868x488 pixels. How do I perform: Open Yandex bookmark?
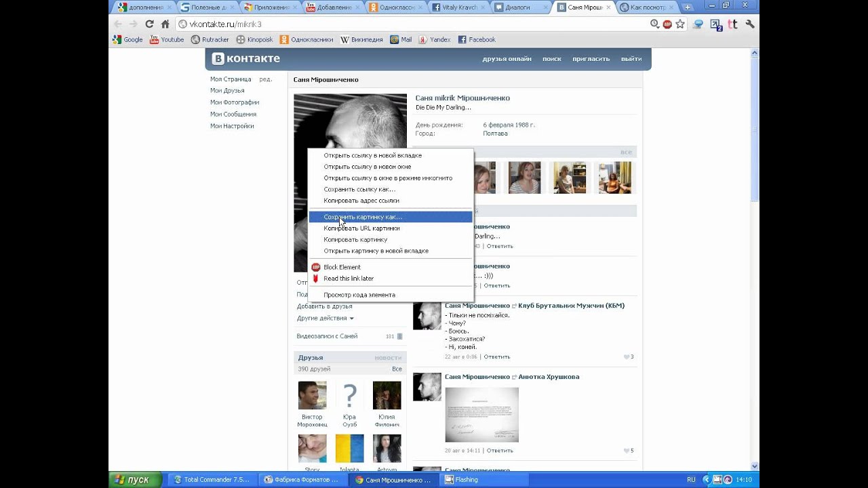tap(435, 39)
